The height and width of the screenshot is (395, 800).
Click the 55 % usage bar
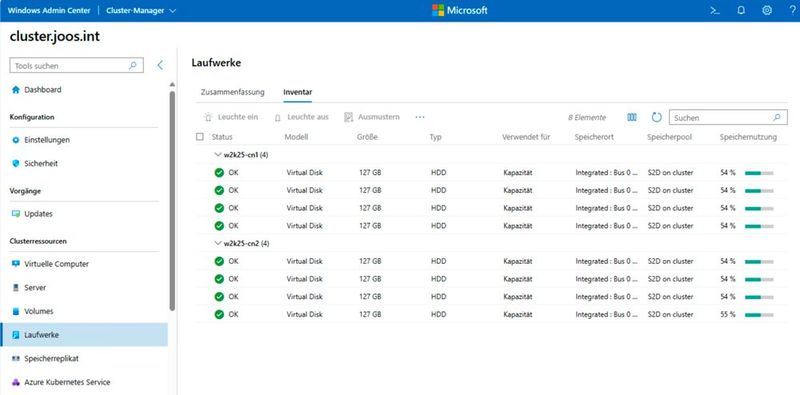point(759,315)
